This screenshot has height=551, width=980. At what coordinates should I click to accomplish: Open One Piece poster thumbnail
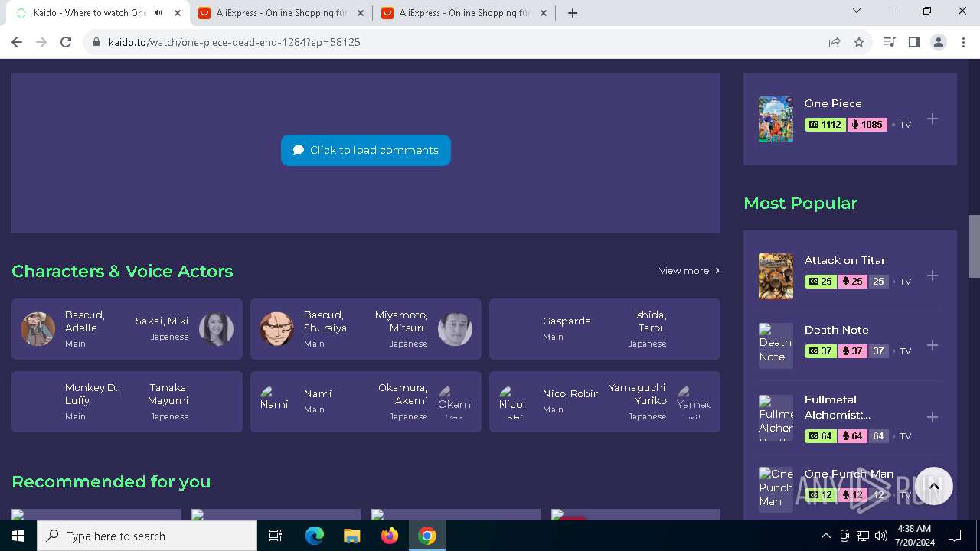pyautogui.click(x=776, y=119)
